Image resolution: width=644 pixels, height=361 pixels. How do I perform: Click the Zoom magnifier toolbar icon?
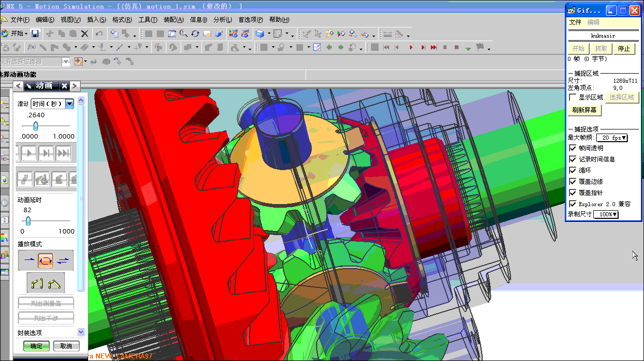[x=183, y=34]
